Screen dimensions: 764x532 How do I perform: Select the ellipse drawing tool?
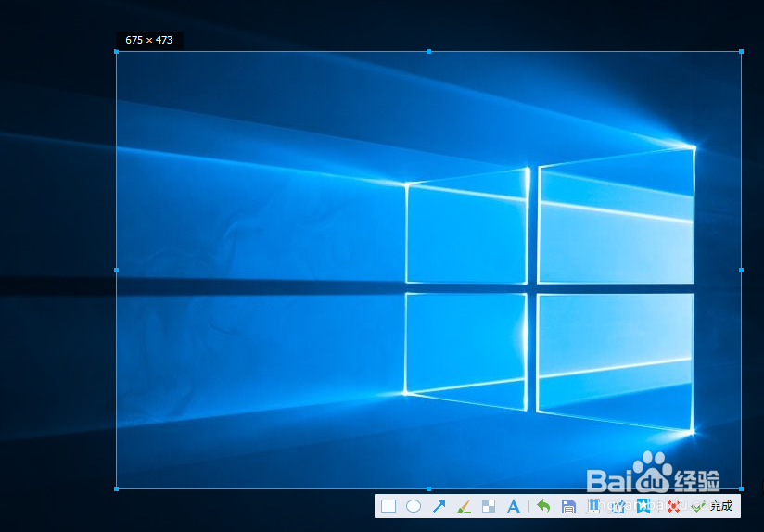[x=414, y=506]
